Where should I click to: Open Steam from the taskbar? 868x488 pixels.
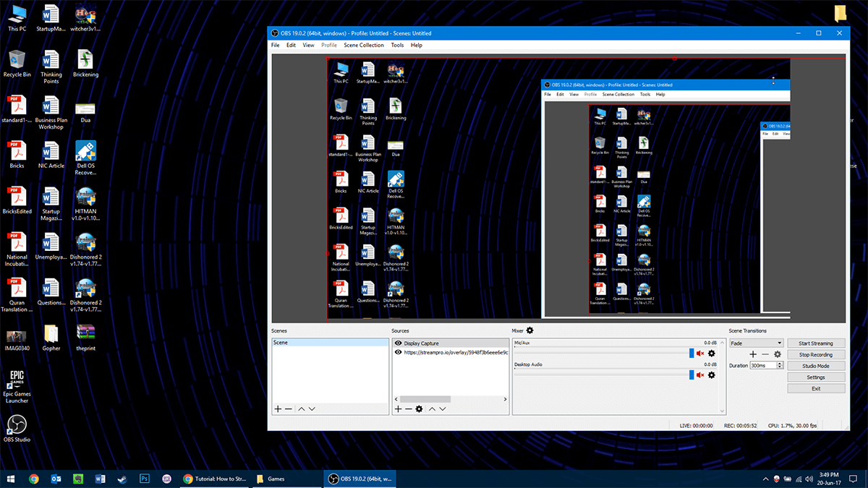[x=122, y=479]
